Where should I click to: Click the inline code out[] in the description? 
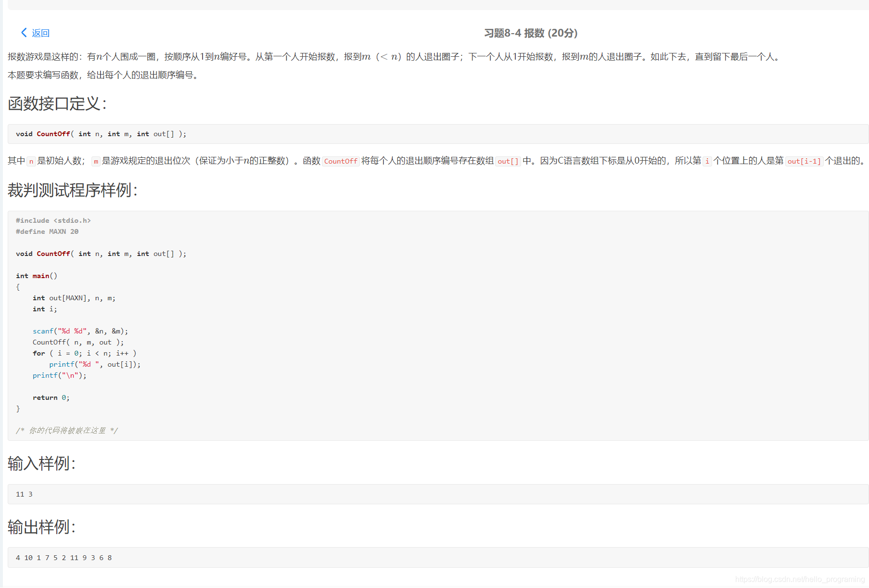pyautogui.click(x=508, y=161)
